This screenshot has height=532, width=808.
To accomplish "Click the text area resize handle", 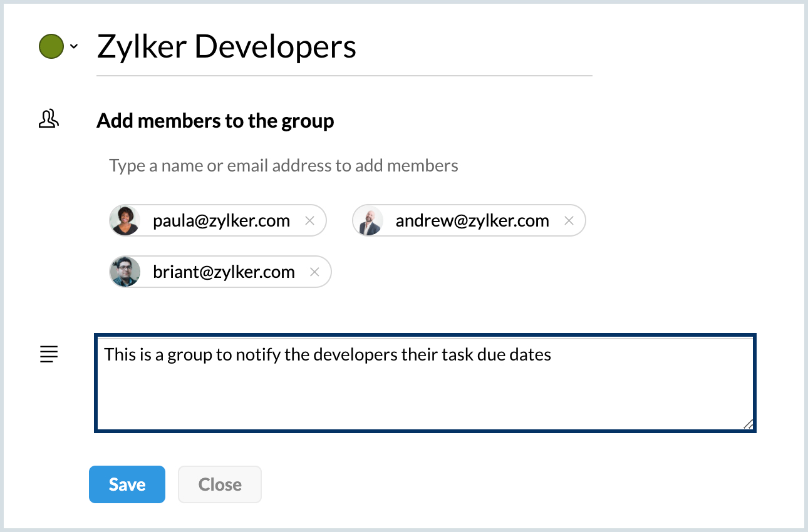I will click(x=748, y=424).
